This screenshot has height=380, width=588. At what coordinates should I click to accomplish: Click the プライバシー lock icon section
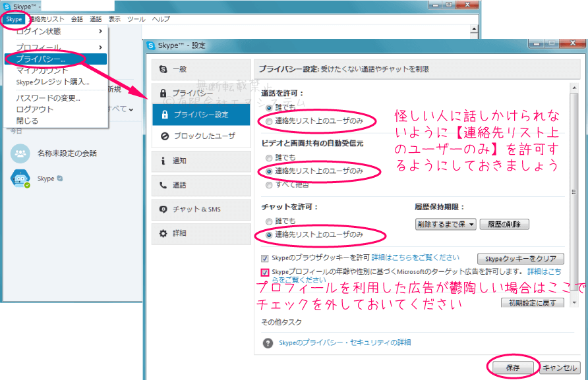[163, 93]
